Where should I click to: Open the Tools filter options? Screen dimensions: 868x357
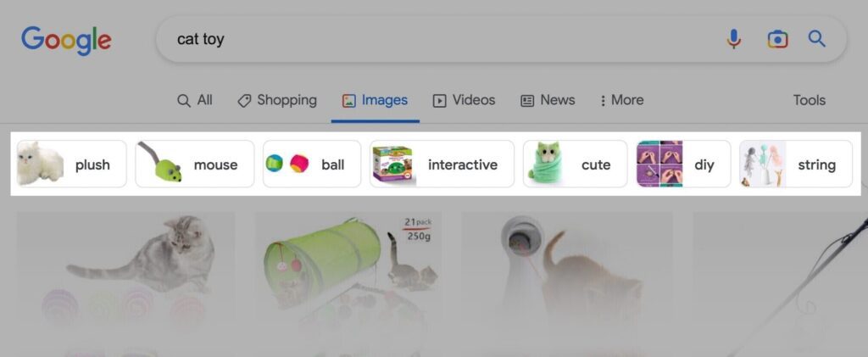809,100
